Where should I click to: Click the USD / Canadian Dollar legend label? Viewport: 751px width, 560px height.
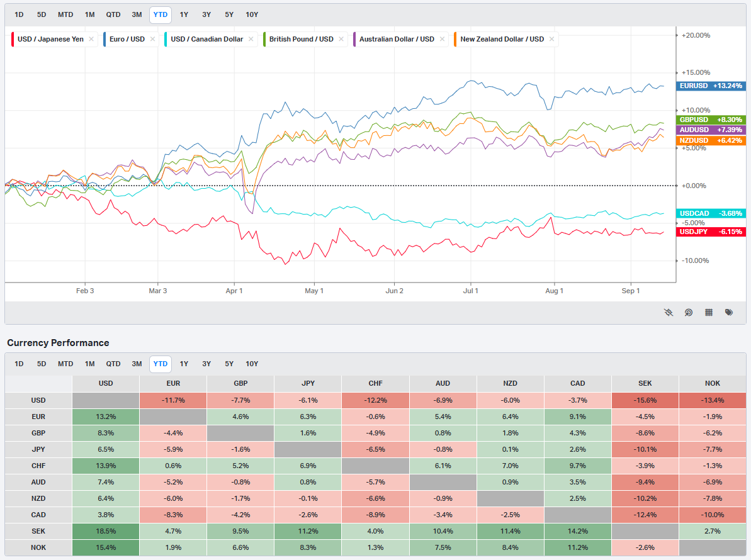(207, 39)
